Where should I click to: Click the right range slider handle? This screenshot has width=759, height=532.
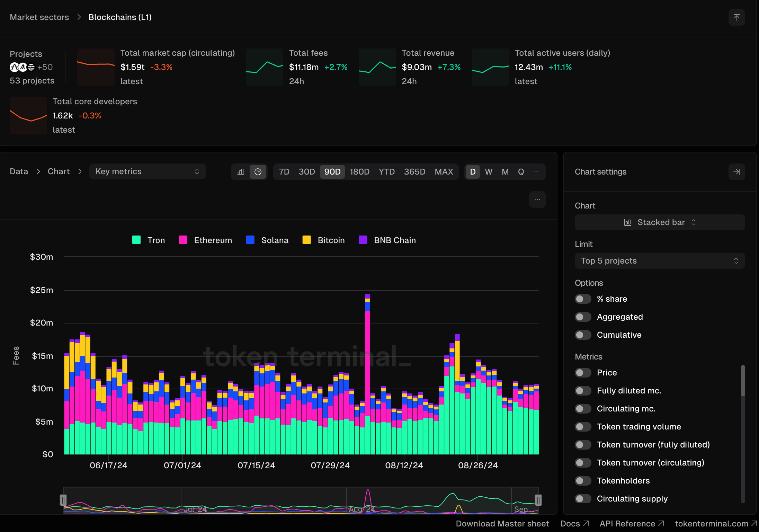point(538,500)
